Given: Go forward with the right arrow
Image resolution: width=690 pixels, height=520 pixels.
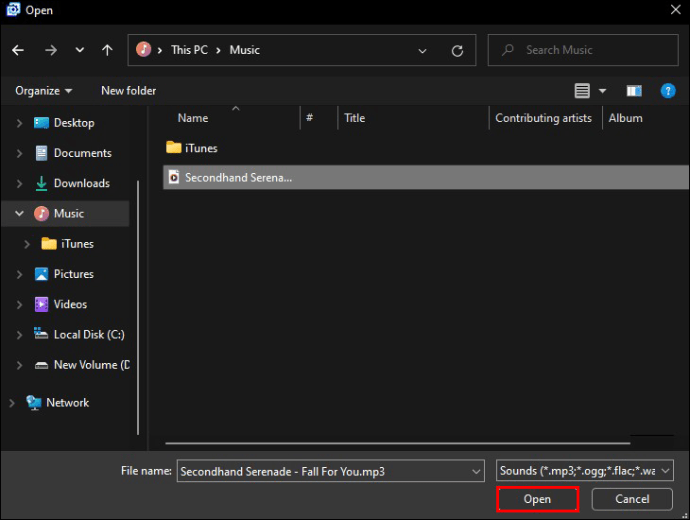Looking at the screenshot, I should 51,50.
